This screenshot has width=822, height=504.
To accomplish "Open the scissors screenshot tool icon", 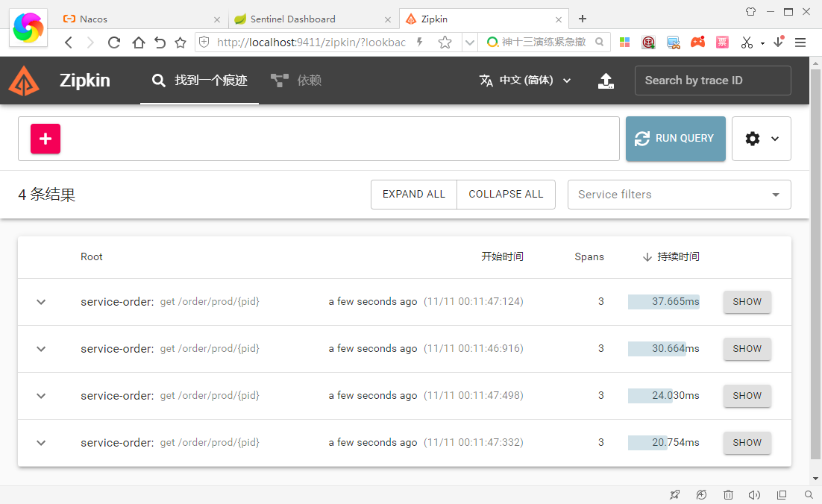I will (x=747, y=42).
